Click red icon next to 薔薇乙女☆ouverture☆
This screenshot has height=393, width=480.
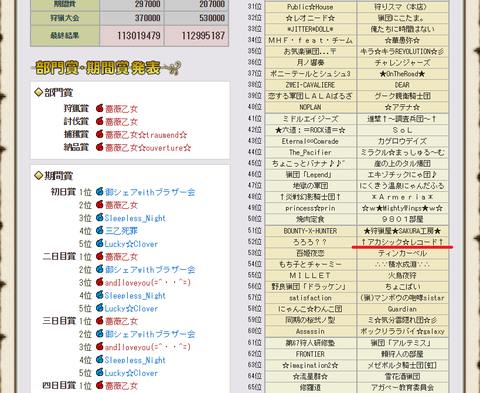[x=99, y=147]
